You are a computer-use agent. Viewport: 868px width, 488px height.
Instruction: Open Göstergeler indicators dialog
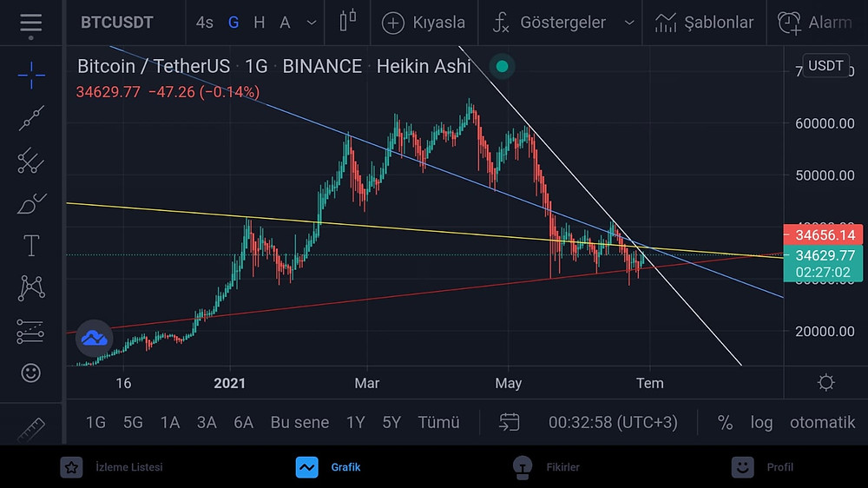tap(549, 23)
